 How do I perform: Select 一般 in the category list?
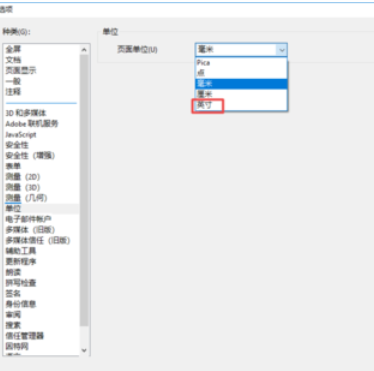13,81
